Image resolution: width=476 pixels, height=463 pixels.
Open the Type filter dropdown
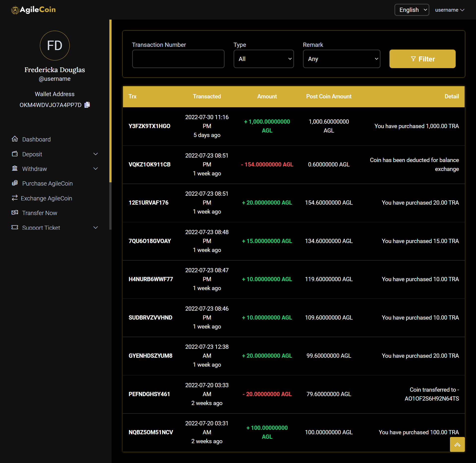tap(264, 59)
